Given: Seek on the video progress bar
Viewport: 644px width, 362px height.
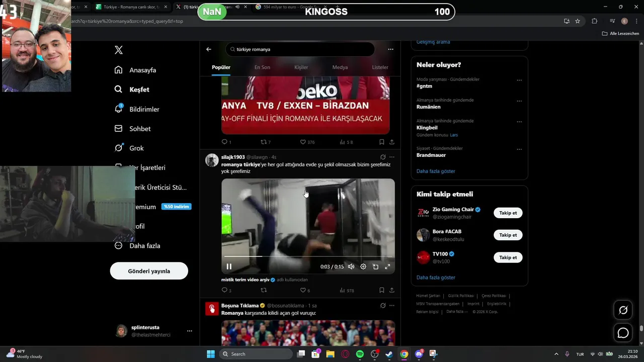Looking at the screenshot, I should 308,256.
